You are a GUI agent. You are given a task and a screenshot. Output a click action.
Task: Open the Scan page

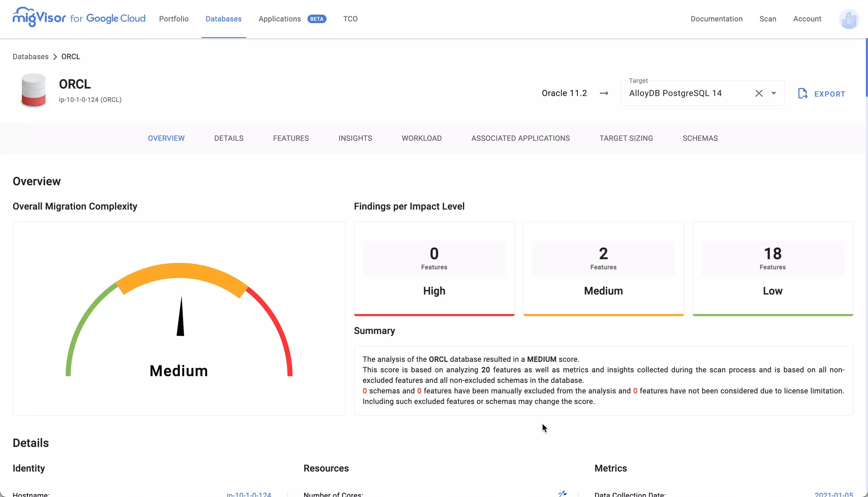click(767, 19)
